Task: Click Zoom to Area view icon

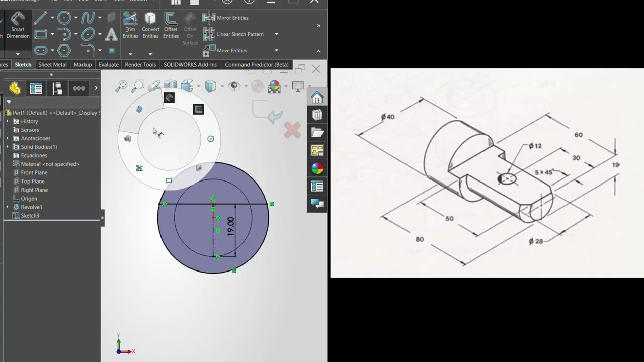Action: [x=138, y=86]
